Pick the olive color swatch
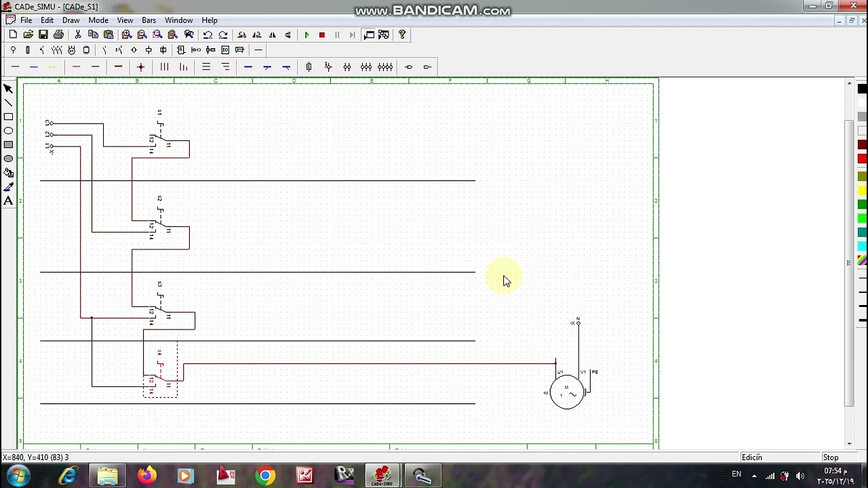Viewport: 868px width, 488px height. tap(862, 177)
